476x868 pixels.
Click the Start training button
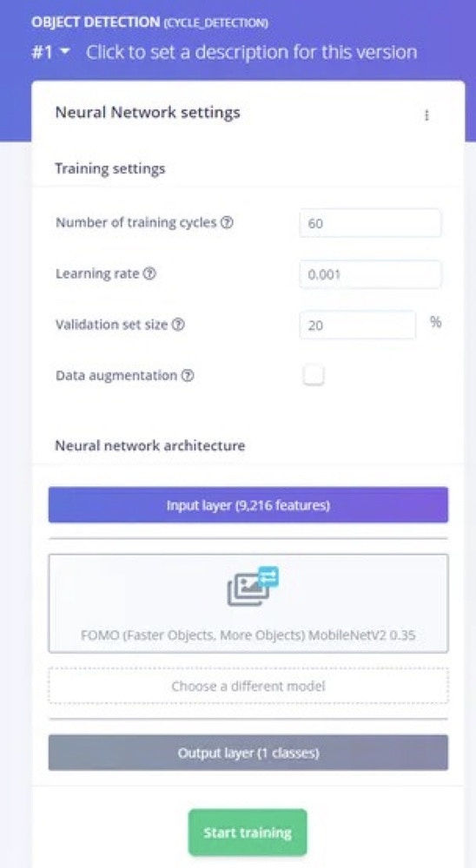248,832
